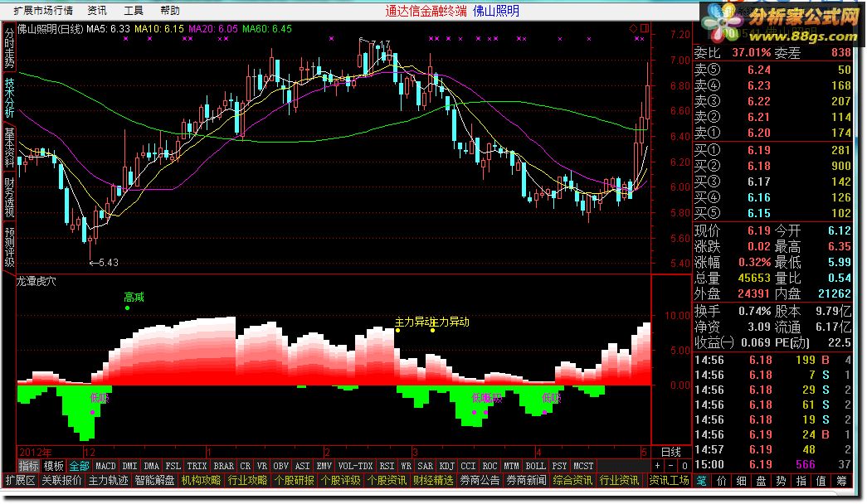Open the 个股评级 bottom tab

[341, 480]
